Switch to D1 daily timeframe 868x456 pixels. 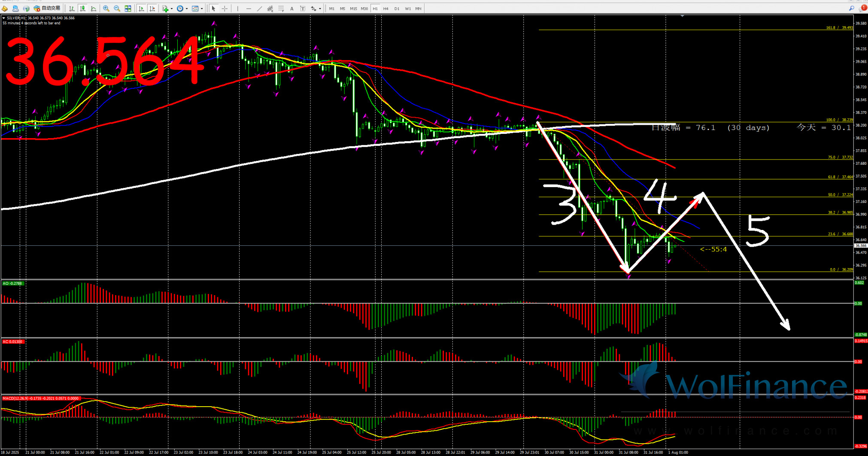[397, 9]
